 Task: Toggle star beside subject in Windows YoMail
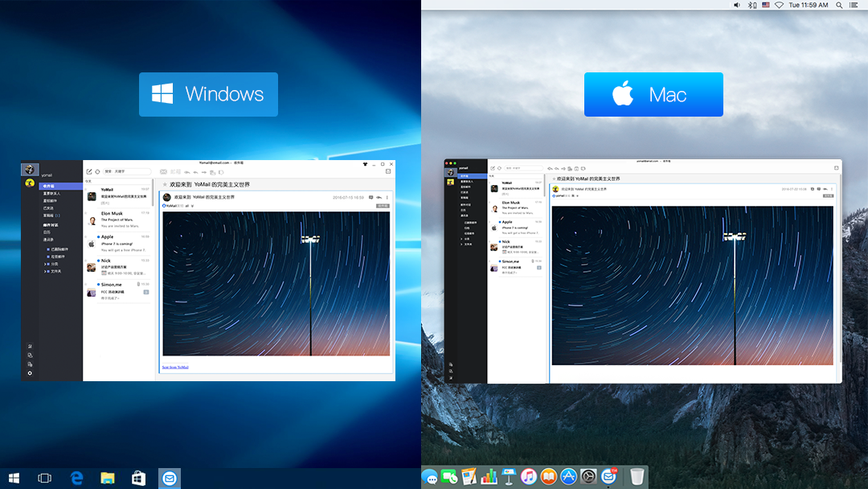pyautogui.click(x=165, y=184)
